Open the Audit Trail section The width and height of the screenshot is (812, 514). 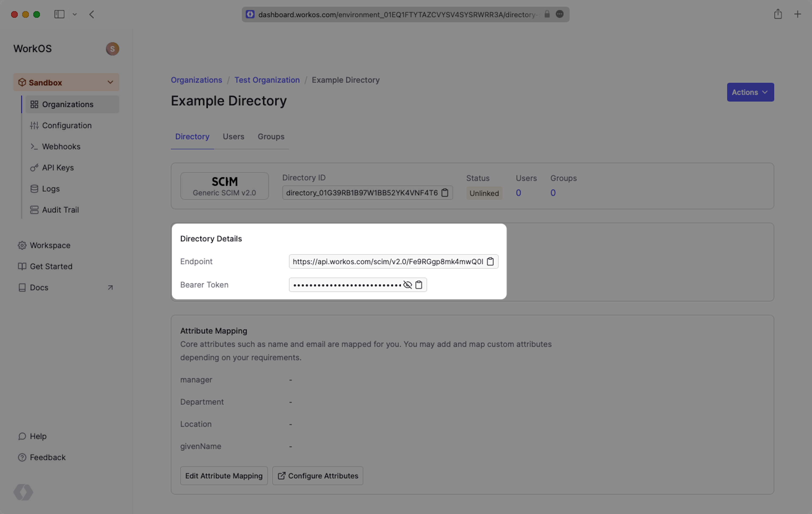pos(60,210)
